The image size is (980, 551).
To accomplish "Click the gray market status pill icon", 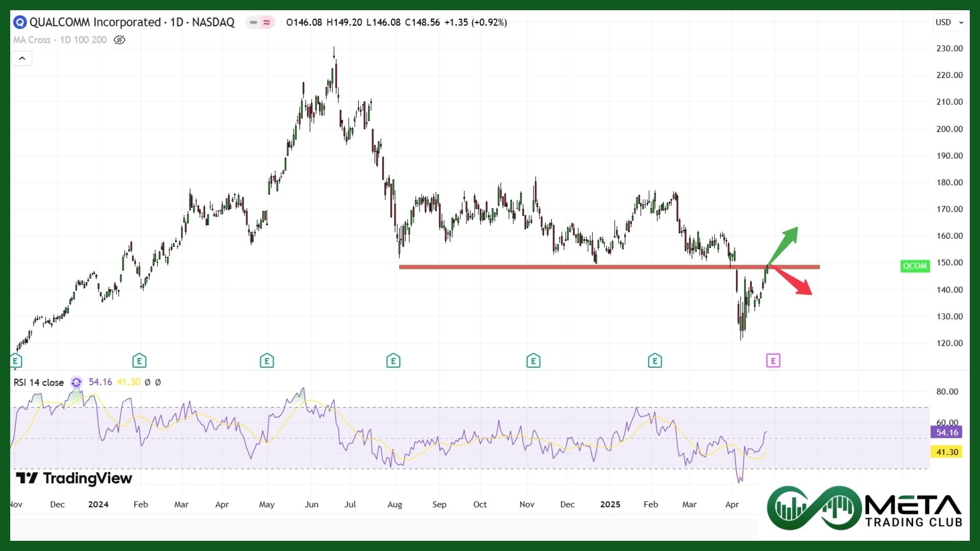I will 253,22.
